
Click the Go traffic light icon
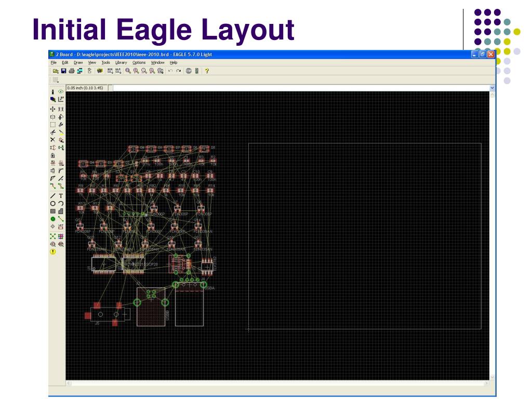coord(197,71)
